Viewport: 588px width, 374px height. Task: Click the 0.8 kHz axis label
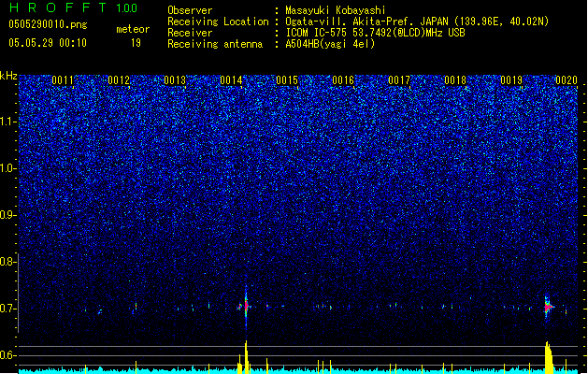pyautogui.click(x=7, y=262)
